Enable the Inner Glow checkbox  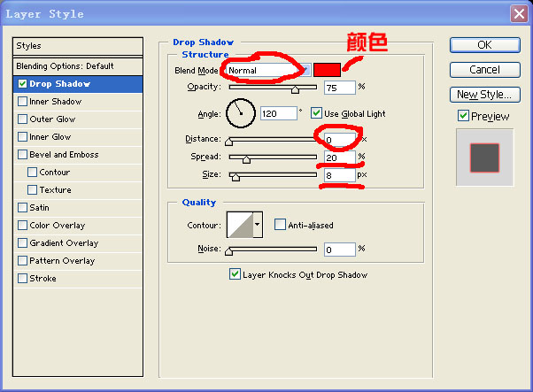point(22,136)
